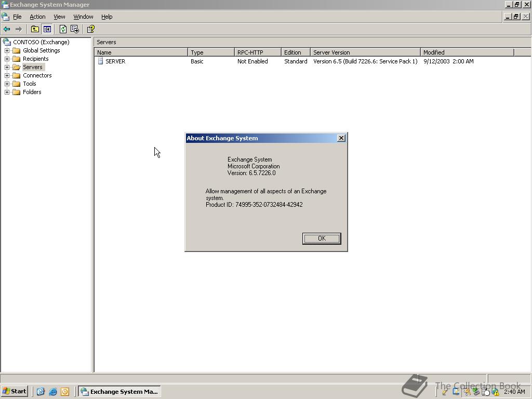Click the "Not Enabled" RPC-HTTP cell
This screenshot has width=532, height=399.
(252, 61)
